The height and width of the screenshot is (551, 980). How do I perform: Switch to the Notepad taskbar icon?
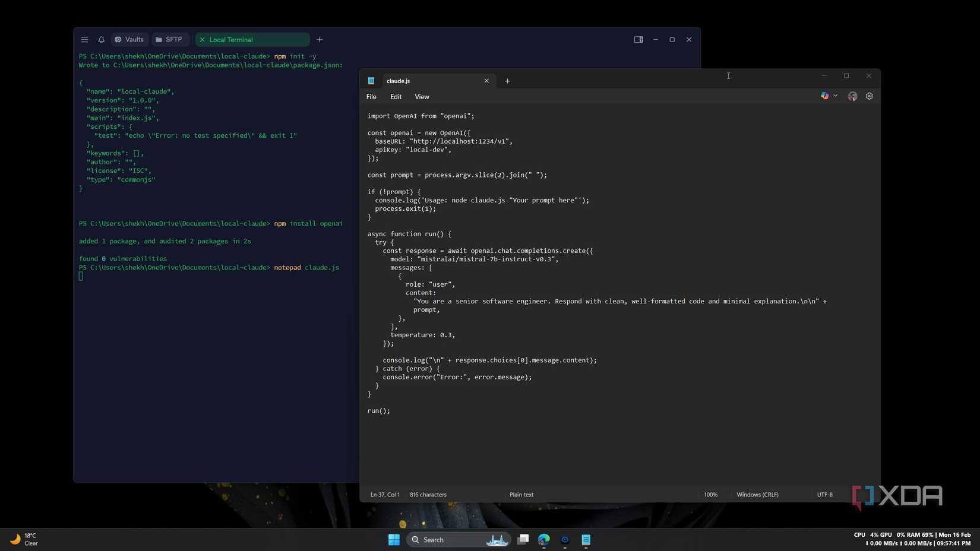[586, 540]
